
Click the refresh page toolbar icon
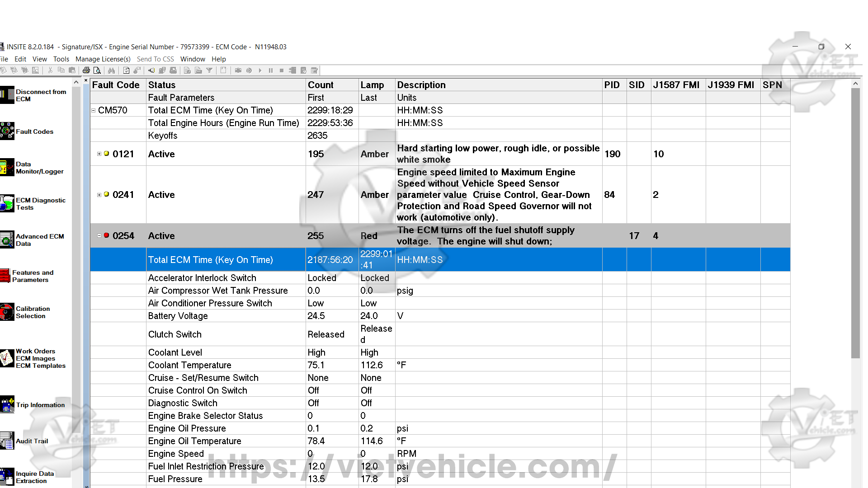[x=127, y=70]
